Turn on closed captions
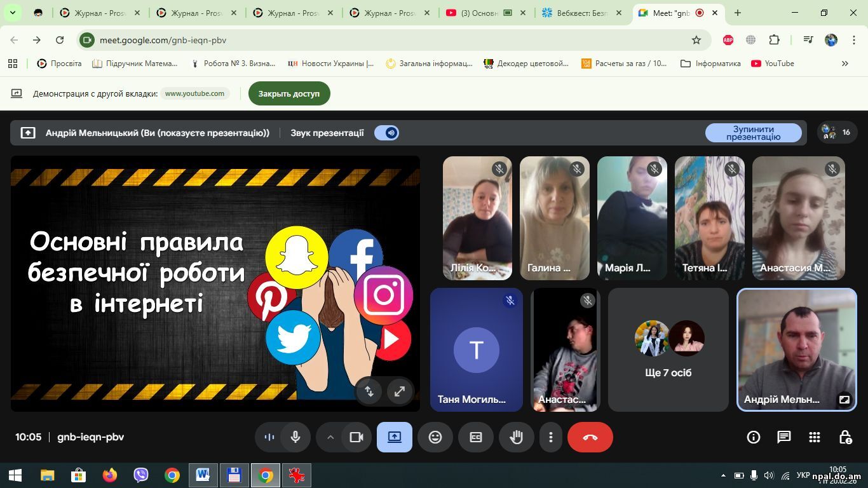Screen dimensions: 868x488 [x=476, y=437]
